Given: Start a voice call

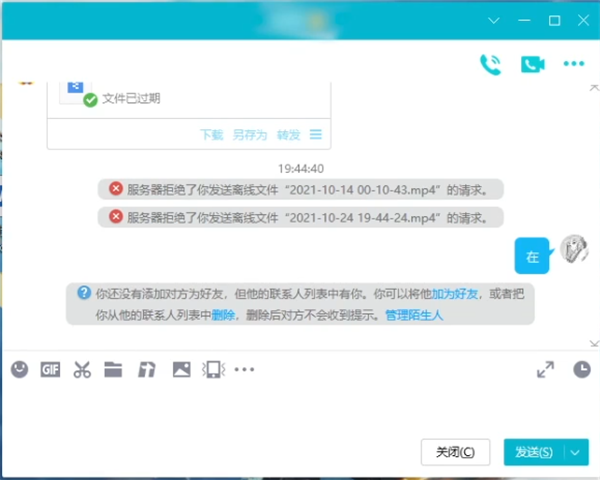Looking at the screenshot, I should [x=490, y=65].
